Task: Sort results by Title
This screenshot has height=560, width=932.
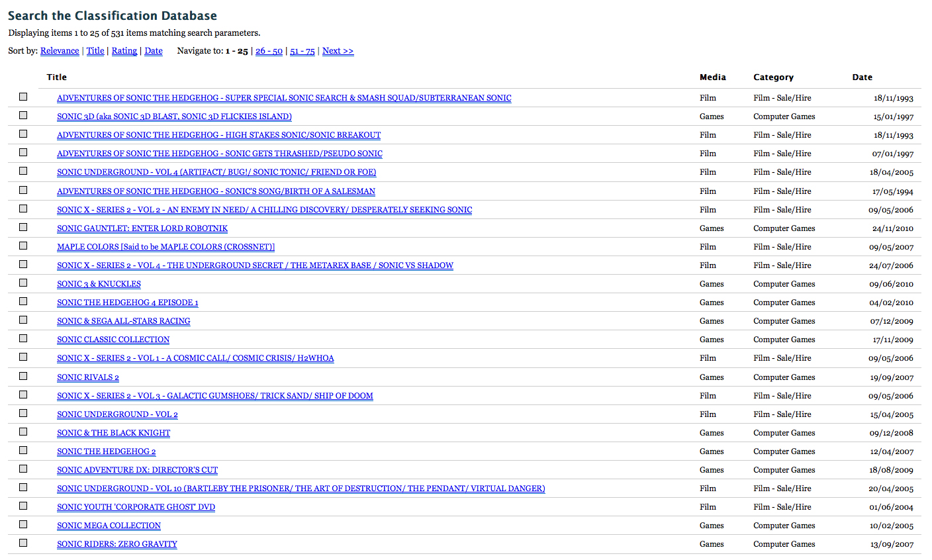Action: [x=95, y=51]
